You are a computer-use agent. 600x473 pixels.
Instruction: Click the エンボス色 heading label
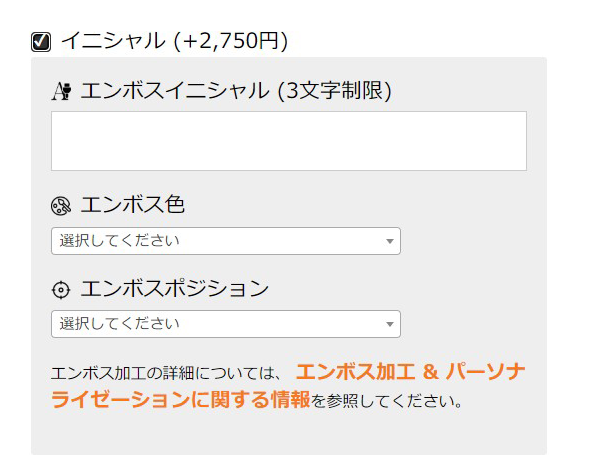pyautogui.click(x=133, y=205)
